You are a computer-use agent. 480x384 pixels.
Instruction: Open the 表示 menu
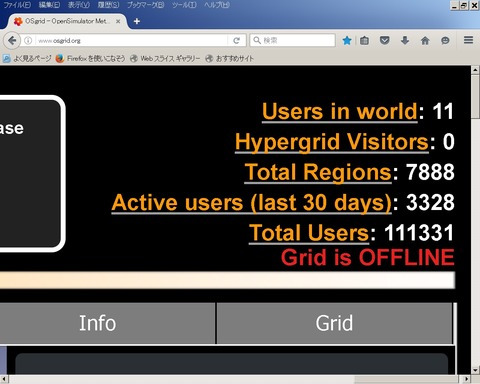tap(79, 5)
